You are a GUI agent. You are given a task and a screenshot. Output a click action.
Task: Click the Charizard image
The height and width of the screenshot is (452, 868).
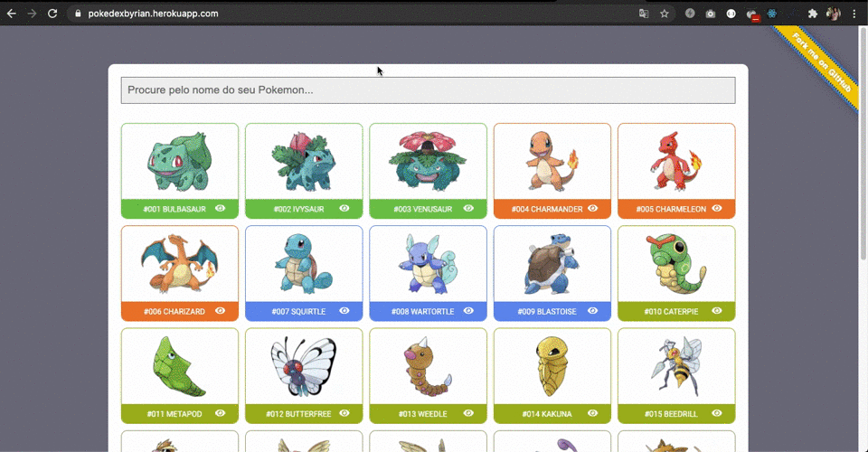(x=179, y=263)
